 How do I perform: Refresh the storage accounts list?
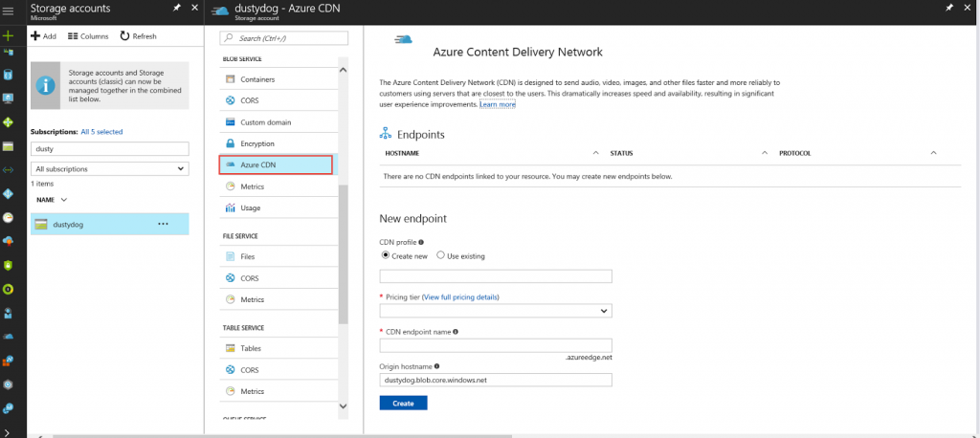pyautogui.click(x=138, y=36)
